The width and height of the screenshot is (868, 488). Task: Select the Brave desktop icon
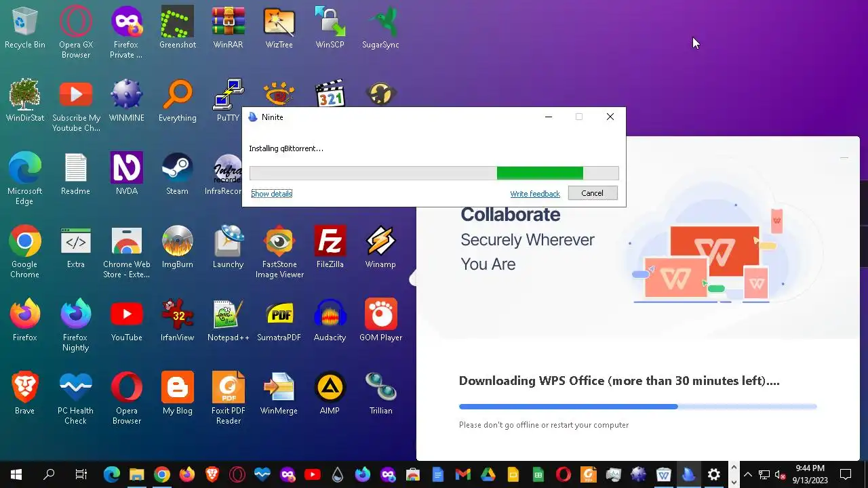[25, 394]
